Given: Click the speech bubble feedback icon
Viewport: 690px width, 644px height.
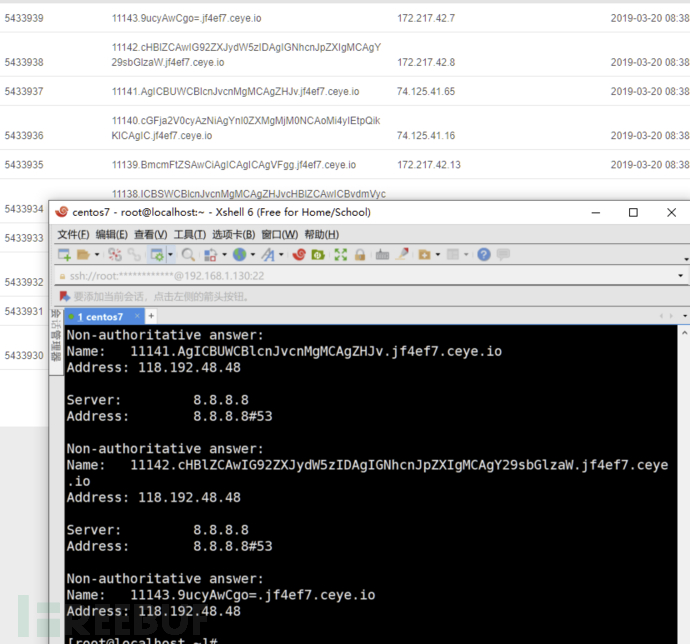Looking at the screenshot, I should (x=503, y=254).
